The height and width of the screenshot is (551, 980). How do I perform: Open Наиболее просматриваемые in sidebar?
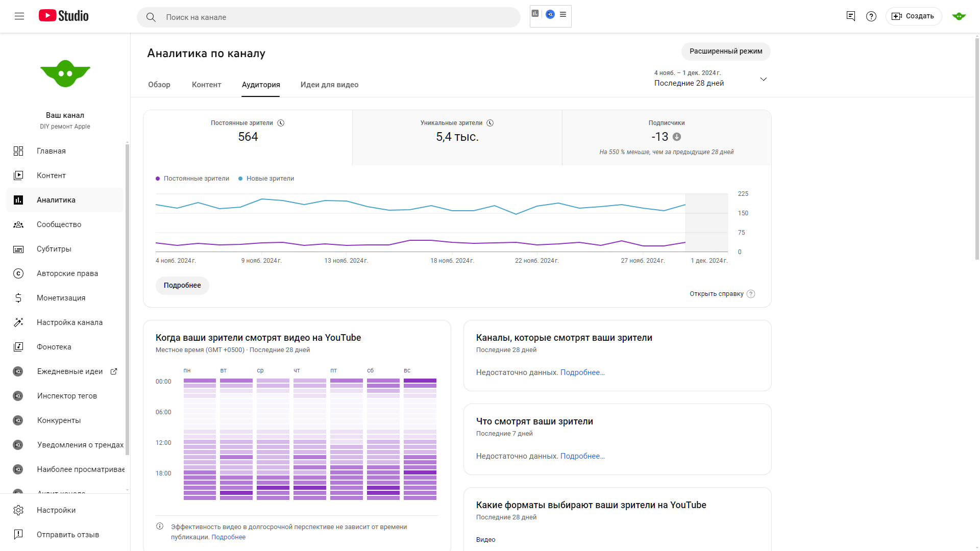click(x=65, y=469)
